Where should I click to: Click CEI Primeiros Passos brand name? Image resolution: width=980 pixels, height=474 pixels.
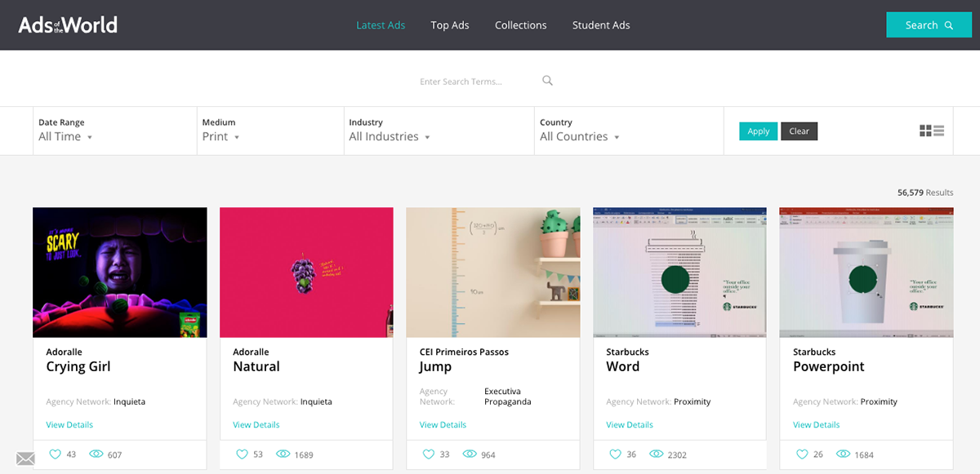tap(464, 352)
